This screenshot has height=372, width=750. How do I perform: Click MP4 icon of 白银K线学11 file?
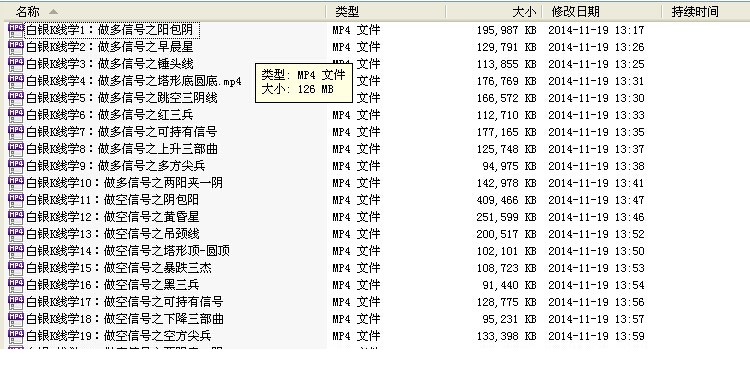point(16,200)
